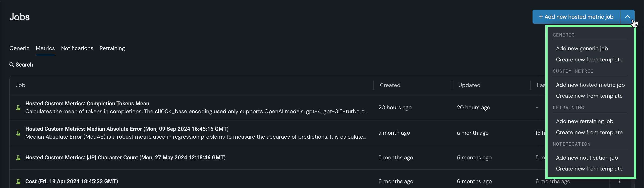Open the Retraining tab

112,48
